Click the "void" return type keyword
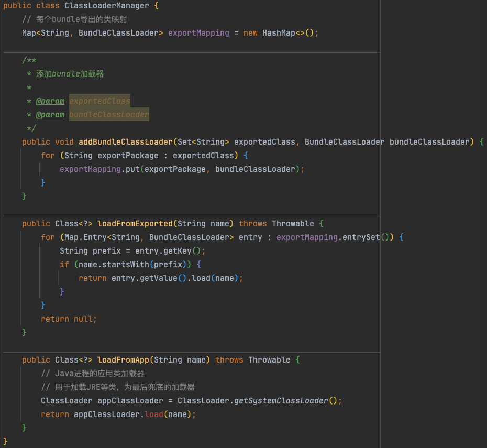Image resolution: width=487 pixels, height=448 pixels. tap(64, 142)
